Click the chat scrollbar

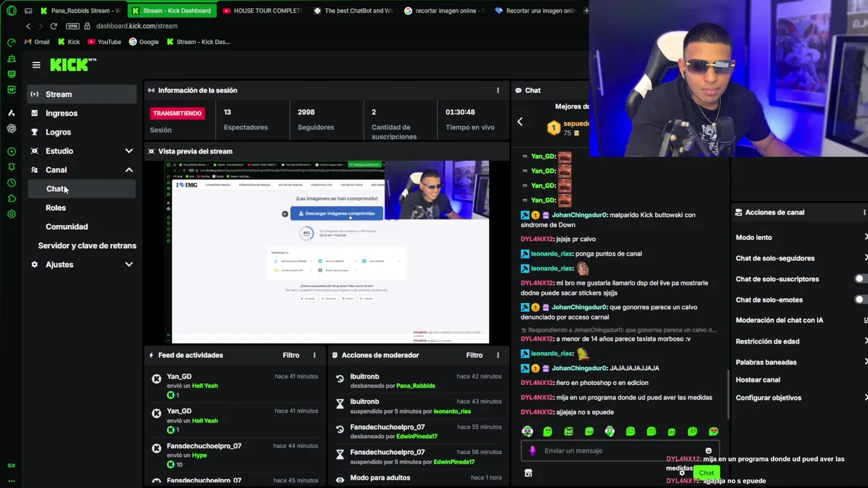click(728, 393)
